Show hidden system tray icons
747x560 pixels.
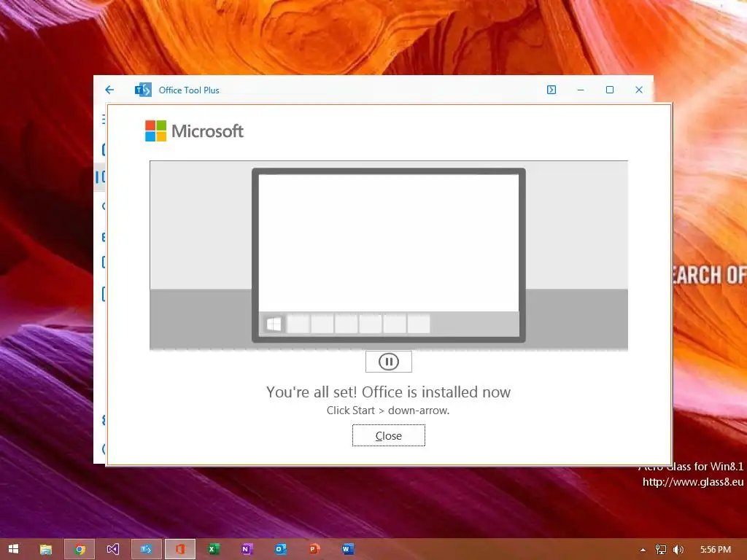[643, 550]
